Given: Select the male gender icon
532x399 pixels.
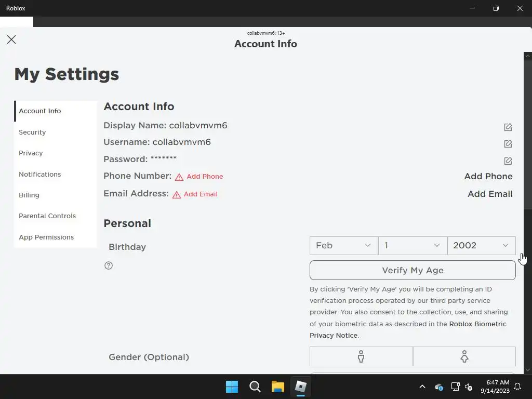Looking at the screenshot, I should [x=361, y=356].
